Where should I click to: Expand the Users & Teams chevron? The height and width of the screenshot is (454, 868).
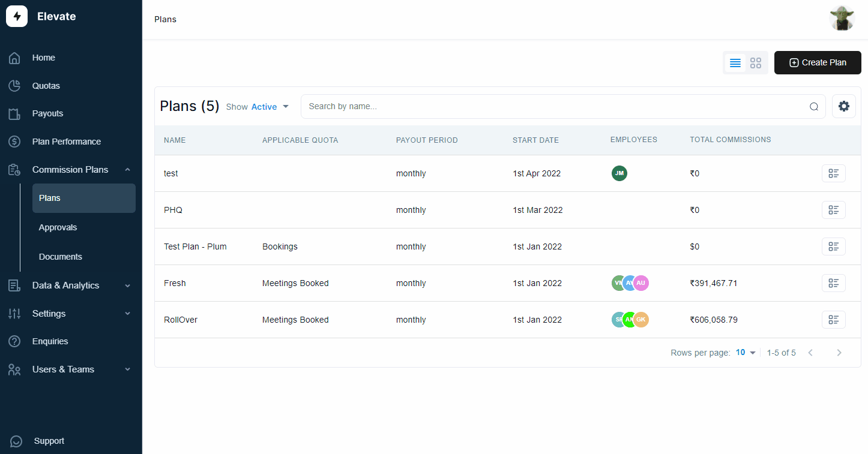pos(127,369)
